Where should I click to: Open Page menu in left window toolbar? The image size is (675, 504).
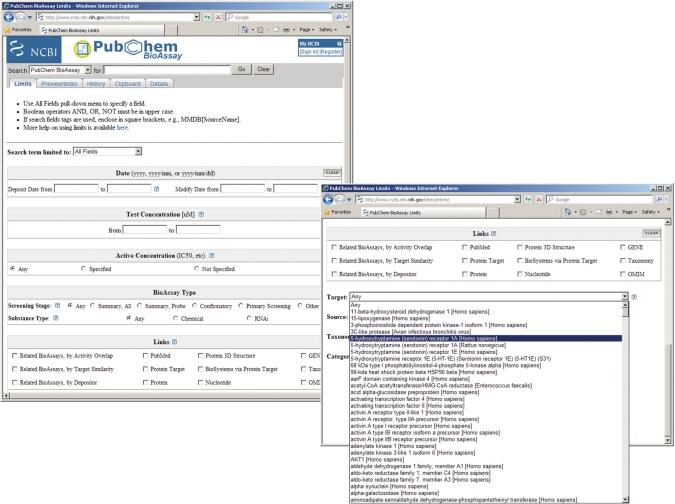tap(307, 30)
